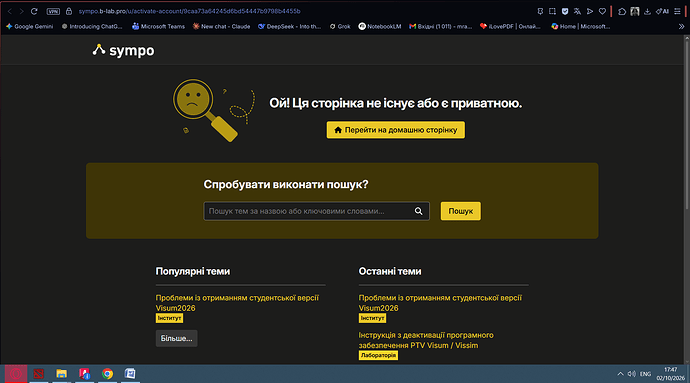The height and width of the screenshot is (383, 690).
Task: Open the volume control in tray
Action: coord(632,374)
